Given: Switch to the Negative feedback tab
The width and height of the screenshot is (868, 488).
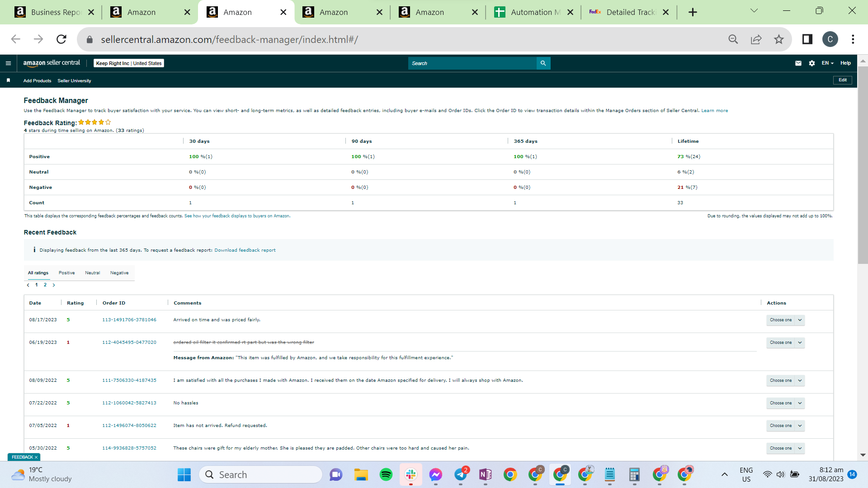Looking at the screenshot, I should pos(119,273).
